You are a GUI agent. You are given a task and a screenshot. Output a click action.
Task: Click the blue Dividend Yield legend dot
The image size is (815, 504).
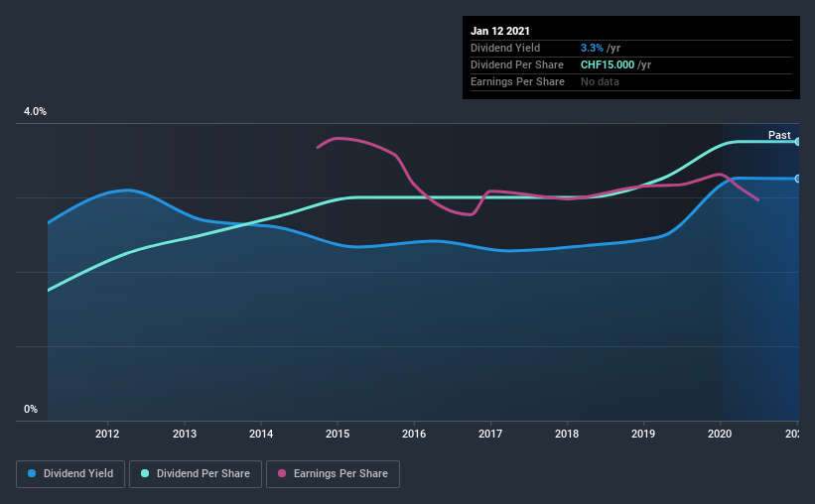click(x=32, y=473)
